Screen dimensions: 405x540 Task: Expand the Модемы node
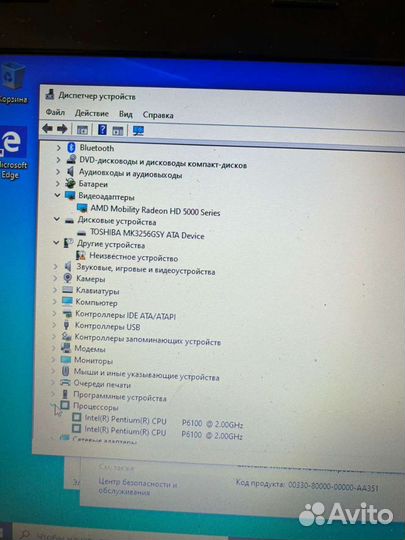tap(53, 349)
